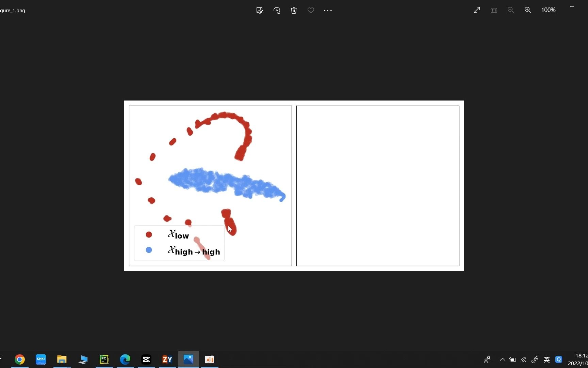Click the 100% zoom level
Image resolution: width=588 pixels, height=368 pixels.
(549, 10)
